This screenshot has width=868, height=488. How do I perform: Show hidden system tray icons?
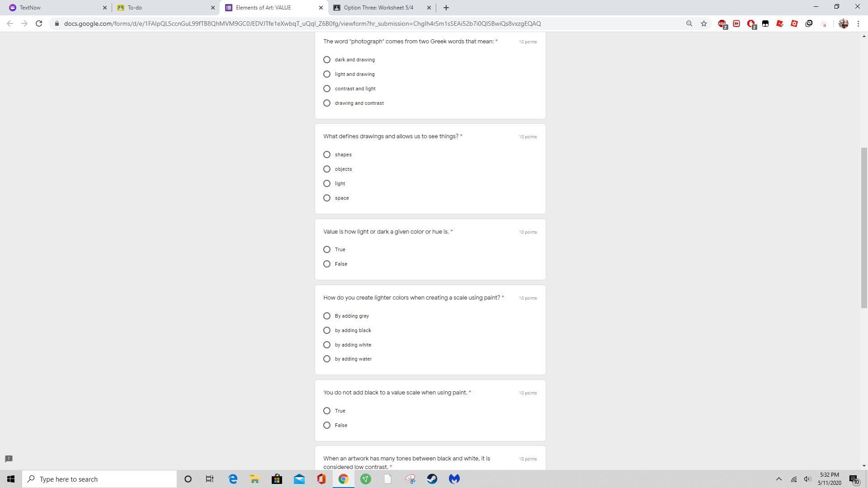point(778,479)
